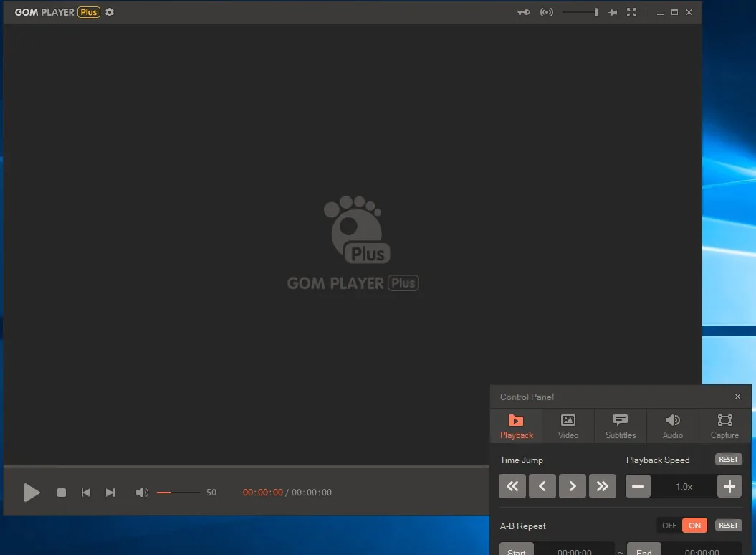The width and height of the screenshot is (756, 555).
Task: Click the volume slider next to 50
Action: (178, 493)
